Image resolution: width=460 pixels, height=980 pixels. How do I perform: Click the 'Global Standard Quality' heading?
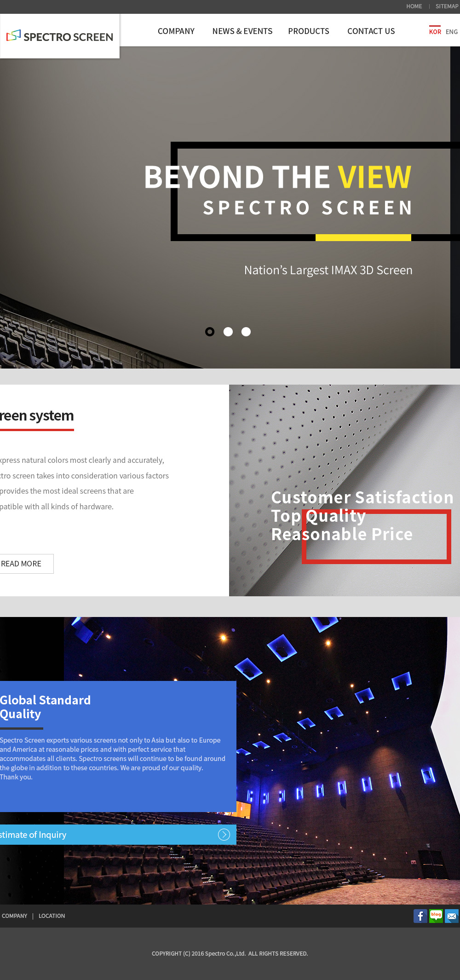click(x=46, y=707)
